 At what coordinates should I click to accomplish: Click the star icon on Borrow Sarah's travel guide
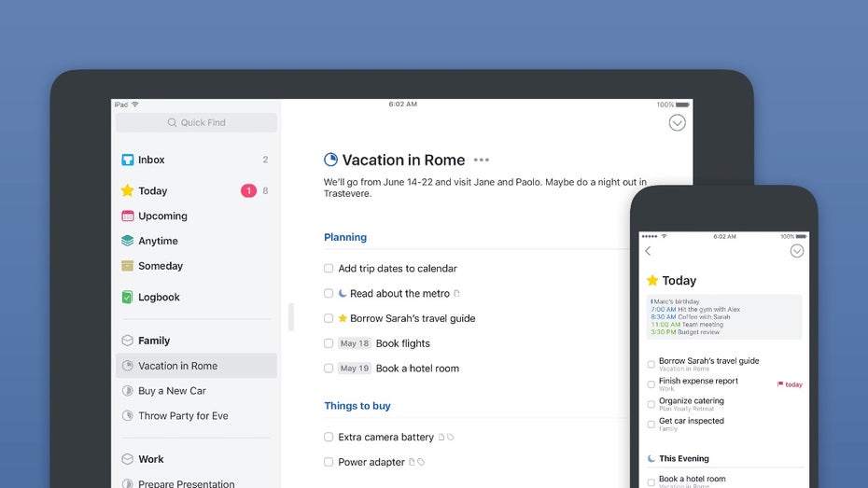coord(343,318)
